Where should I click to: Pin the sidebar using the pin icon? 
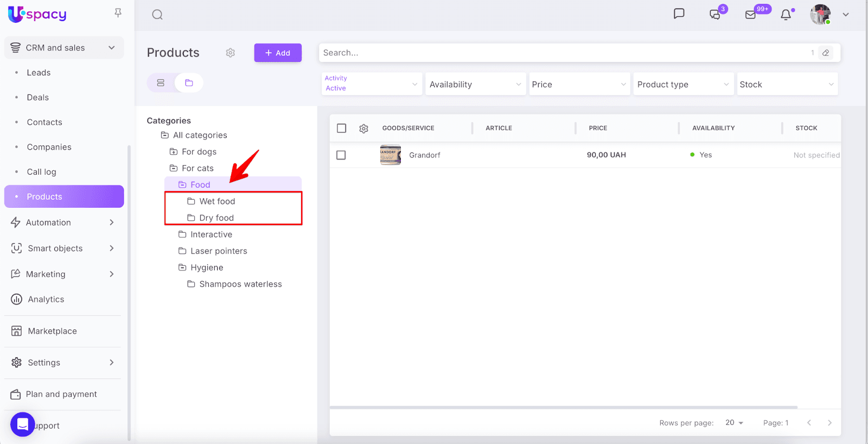click(118, 12)
